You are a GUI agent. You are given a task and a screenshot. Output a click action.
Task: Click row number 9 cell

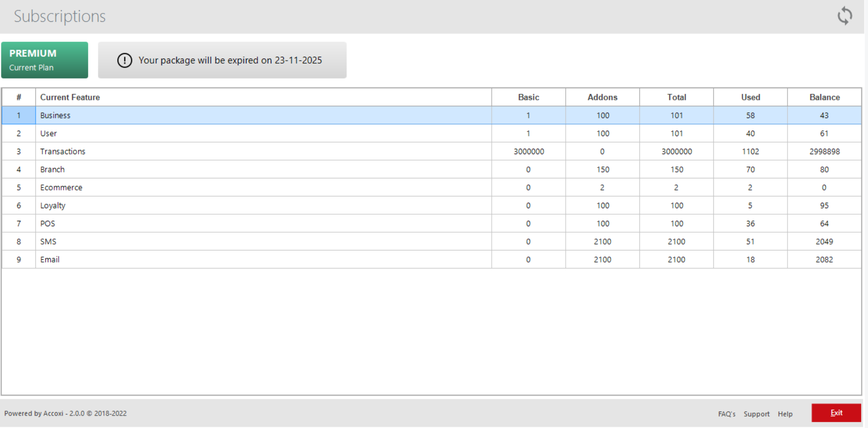[x=19, y=259]
